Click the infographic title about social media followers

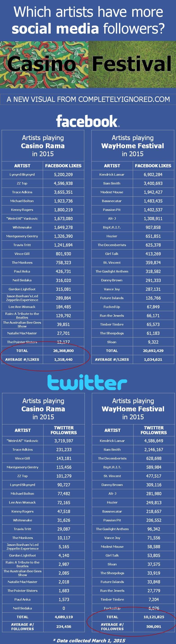88,20
